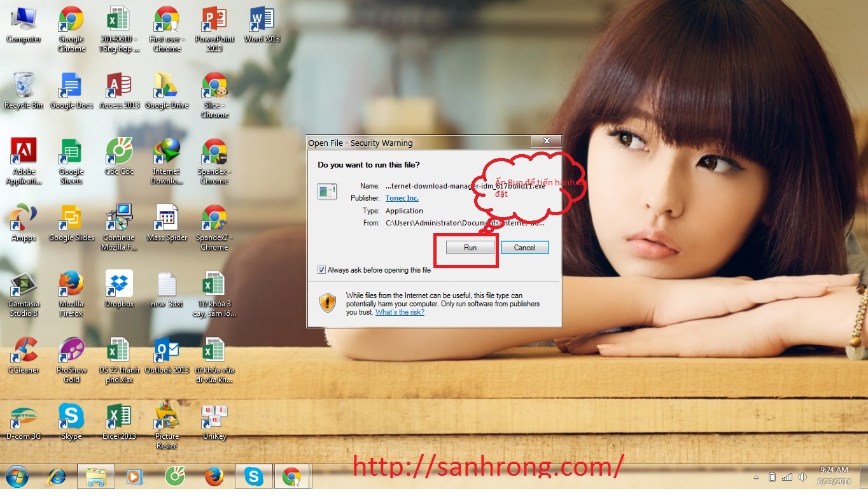Open the network signal tray icon

pos(787,477)
